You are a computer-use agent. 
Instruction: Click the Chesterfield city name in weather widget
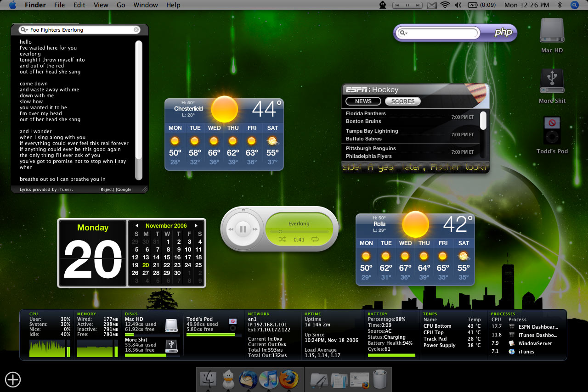pyautogui.click(x=188, y=109)
